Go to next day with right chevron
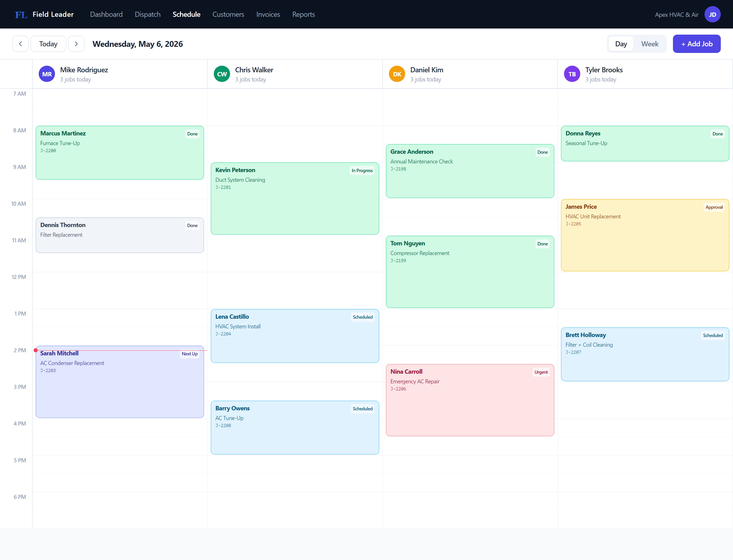Image resolution: width=733 pixels, height=560 pixels. pyautogui.click(x=76, y=44)
